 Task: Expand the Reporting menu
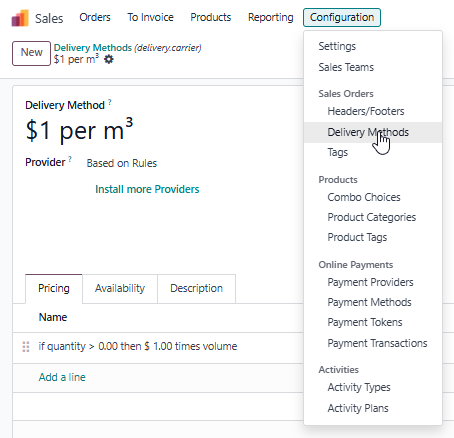271,17
